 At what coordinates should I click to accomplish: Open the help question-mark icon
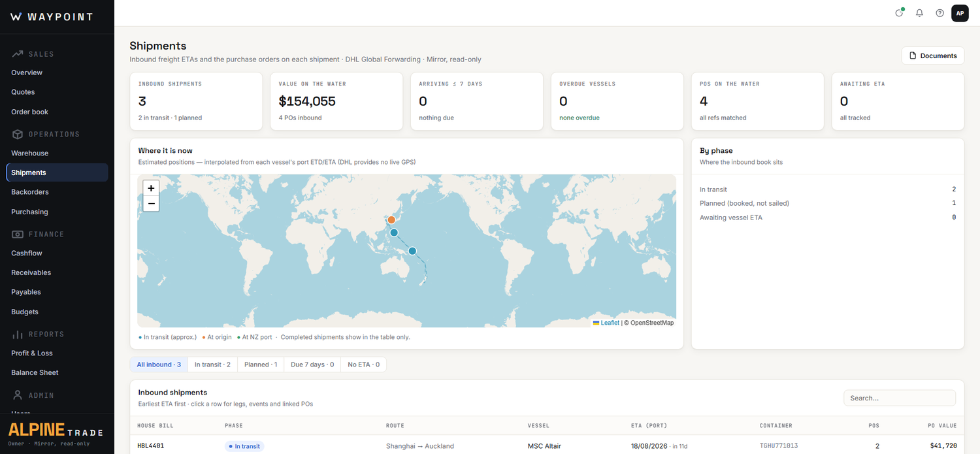click(x=939, y=13)
